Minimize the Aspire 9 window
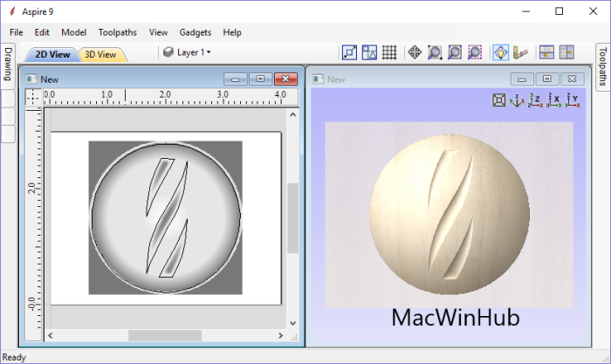 (526, 11)
